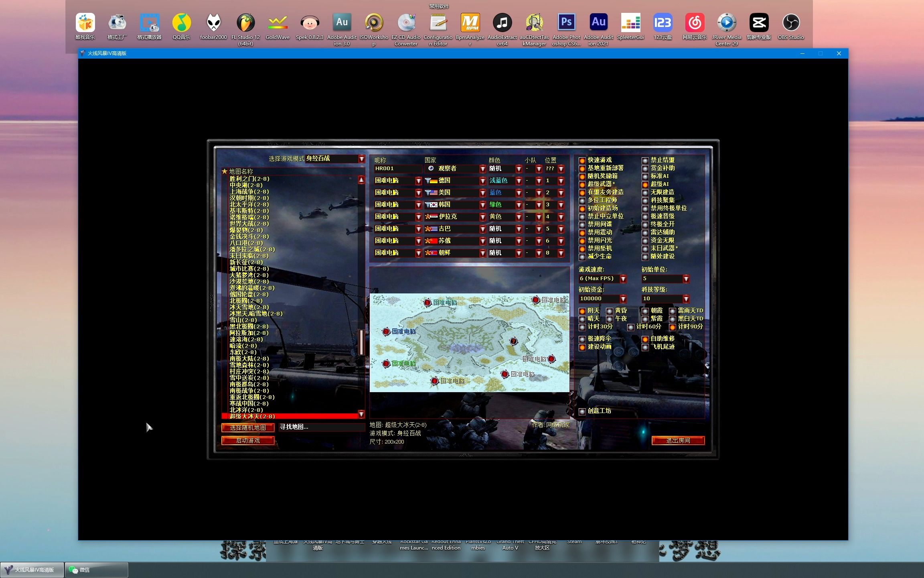This screenshot has height=578, width=924.
Task: Click 退出房间 button
Action: pyautogui.click(x=678, y=440)
